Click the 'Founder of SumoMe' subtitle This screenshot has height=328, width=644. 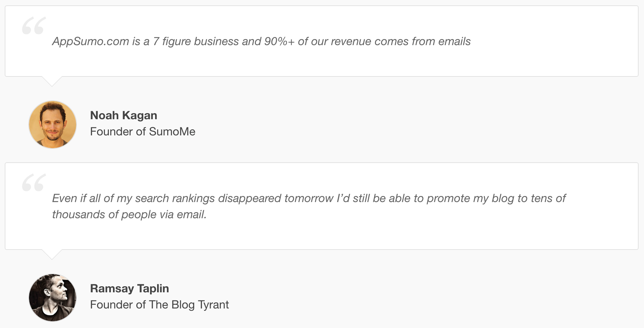coord(143,132)
